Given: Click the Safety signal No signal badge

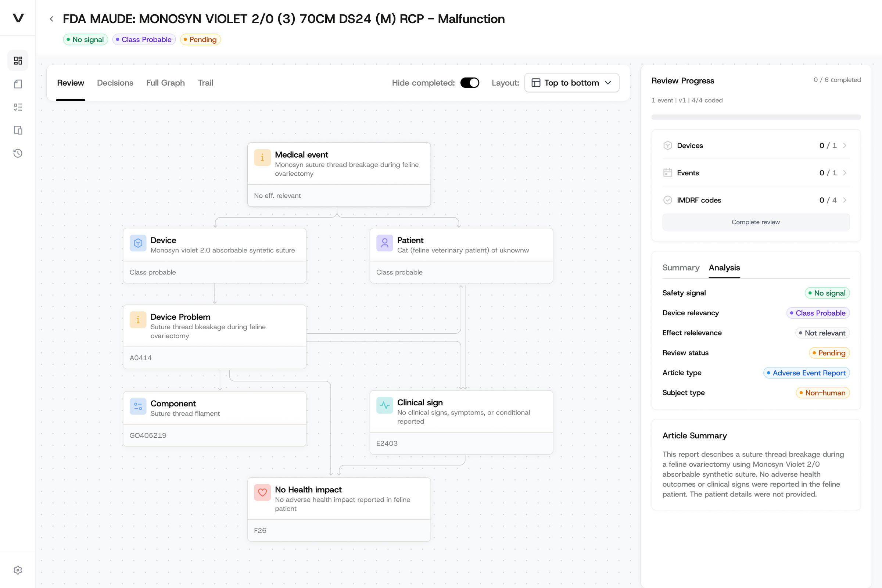Looking at the screenshot, I should 827,293.
